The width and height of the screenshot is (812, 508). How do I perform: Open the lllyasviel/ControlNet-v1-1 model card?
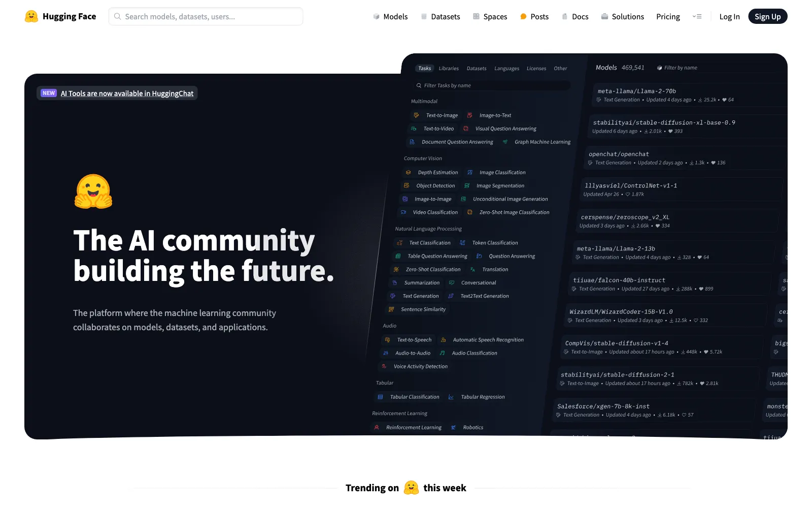coord(681,189)
